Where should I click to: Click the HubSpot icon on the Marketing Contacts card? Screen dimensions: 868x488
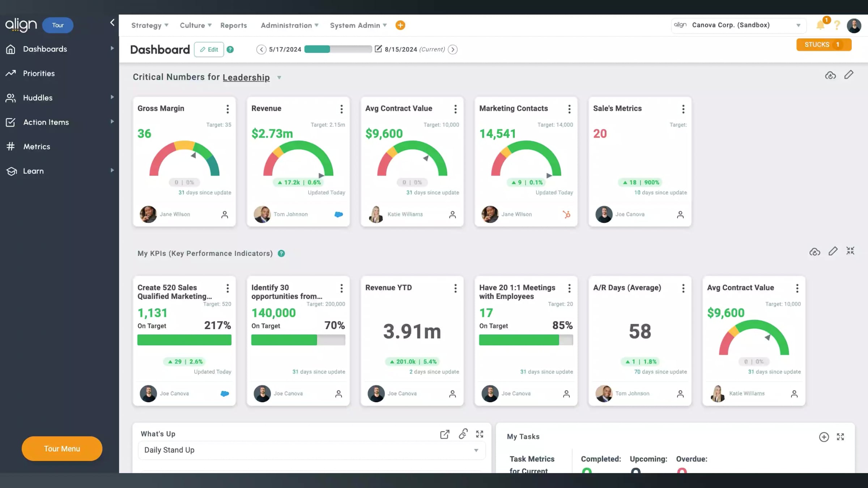(x=567, y=214)
